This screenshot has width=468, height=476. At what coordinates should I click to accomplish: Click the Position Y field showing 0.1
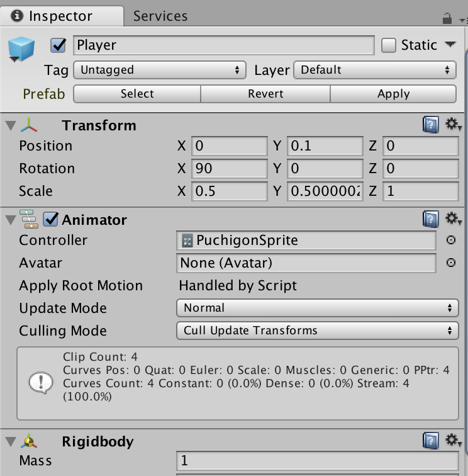325,146
